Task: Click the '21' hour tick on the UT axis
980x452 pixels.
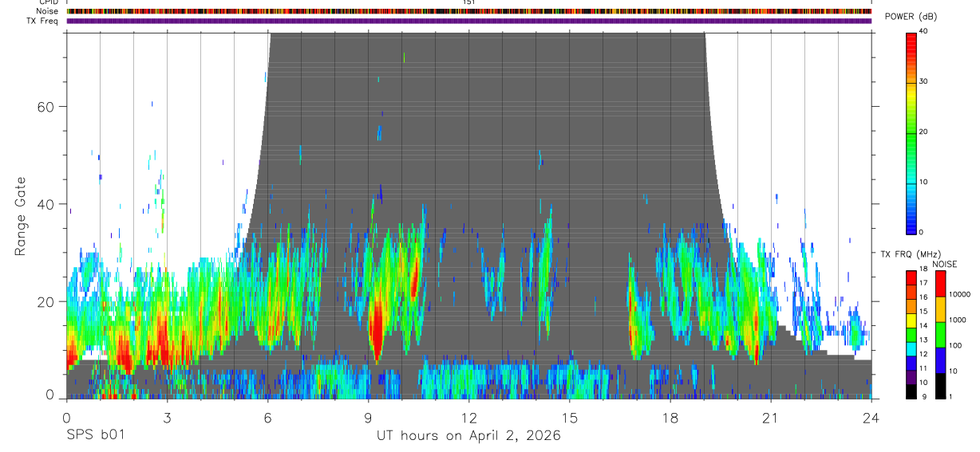Action: click(x=771, y=417)
